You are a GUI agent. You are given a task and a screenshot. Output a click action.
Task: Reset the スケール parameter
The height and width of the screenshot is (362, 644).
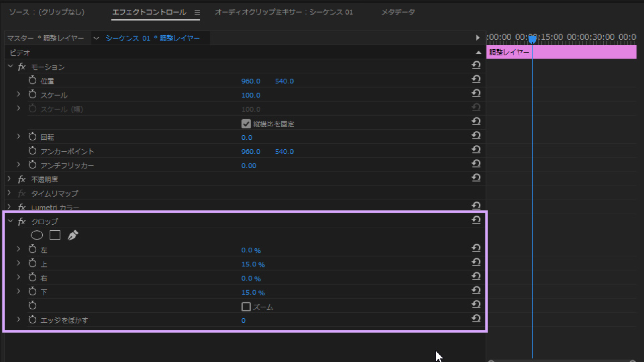pos(476,93)
